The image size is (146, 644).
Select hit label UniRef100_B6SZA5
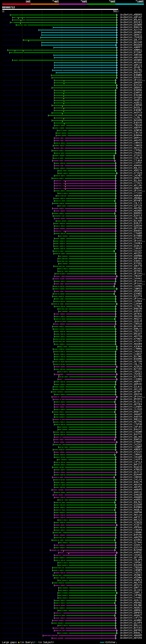(131, 42)
